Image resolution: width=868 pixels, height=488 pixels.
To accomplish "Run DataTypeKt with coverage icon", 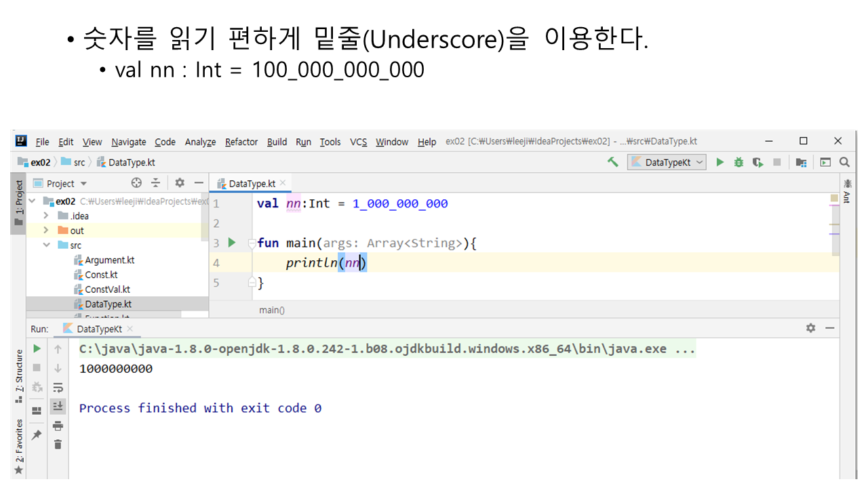I will [x=757, y=162].
